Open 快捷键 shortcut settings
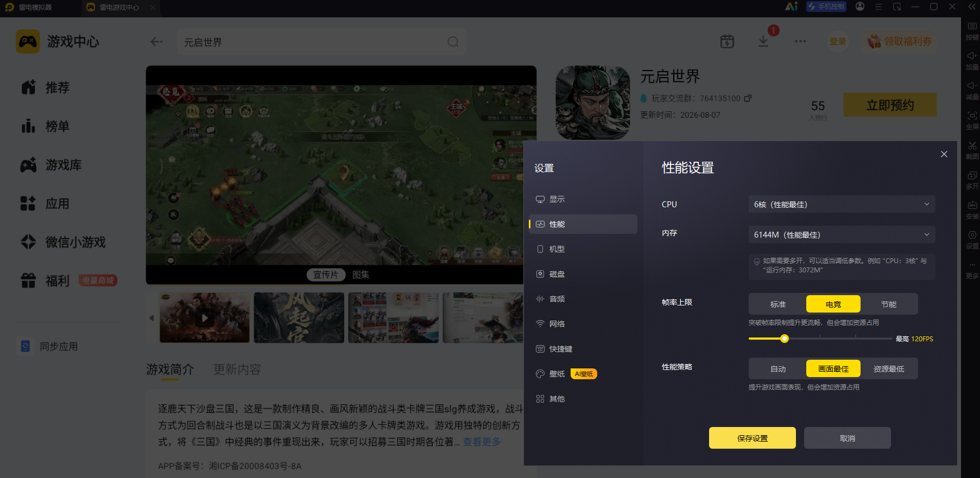Image resolution: width=980 pixels, height=478 pixels. (583, 349)
